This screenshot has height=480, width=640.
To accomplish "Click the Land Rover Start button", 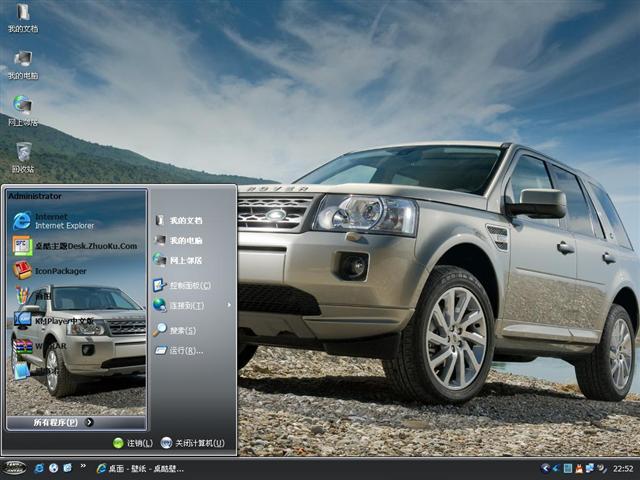I will pos(14,467).
